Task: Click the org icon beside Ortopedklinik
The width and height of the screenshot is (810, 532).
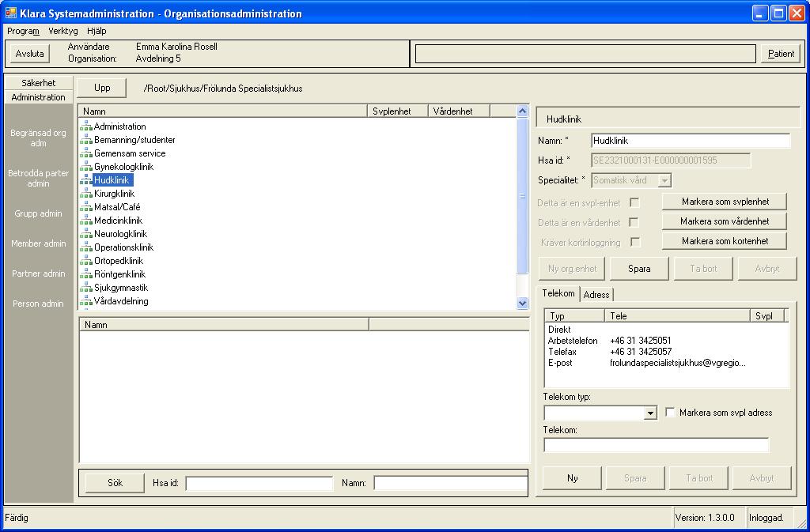Action: point(85,260)
